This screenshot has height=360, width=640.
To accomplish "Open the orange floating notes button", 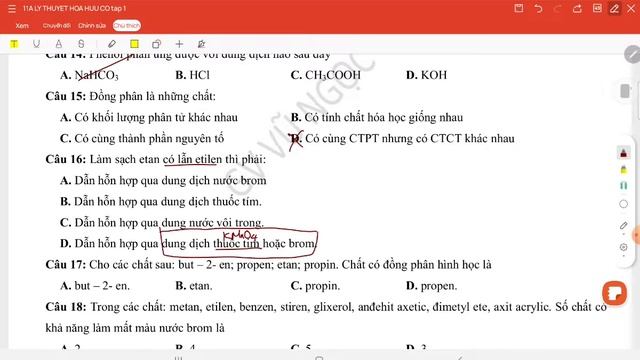I will tap(614, 293).
